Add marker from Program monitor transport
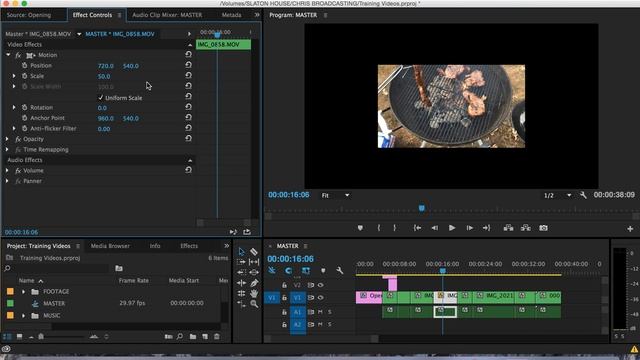 click(360, 228)
